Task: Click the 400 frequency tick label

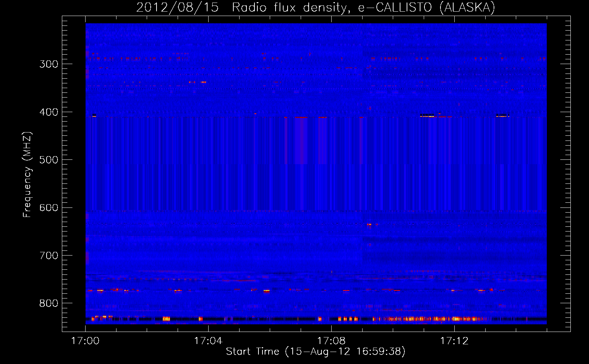Action: tap(49, 112)
